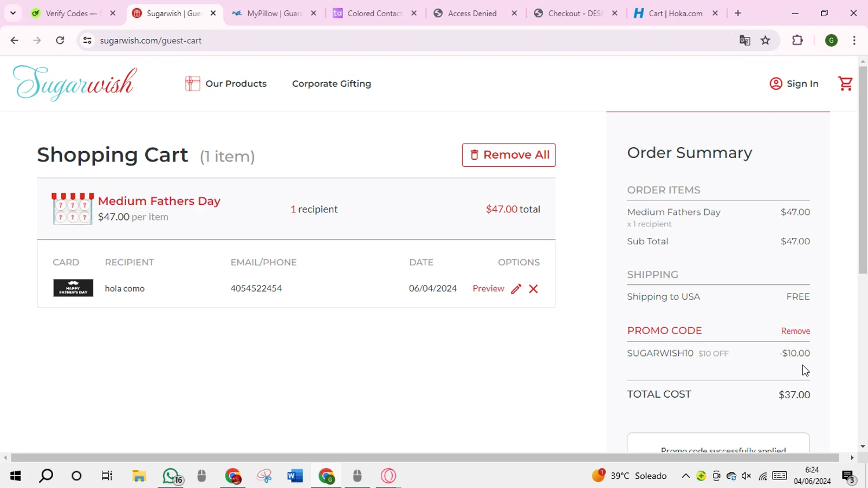Click the recipient name hola como
Viewport: 868px width, 488px height.
tap(124, 288)
